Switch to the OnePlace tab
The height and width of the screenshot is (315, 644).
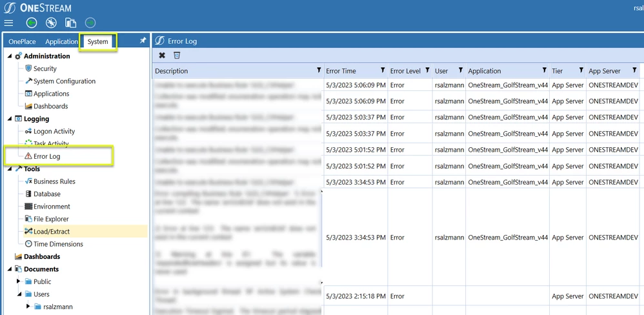(x=22, y=41)
